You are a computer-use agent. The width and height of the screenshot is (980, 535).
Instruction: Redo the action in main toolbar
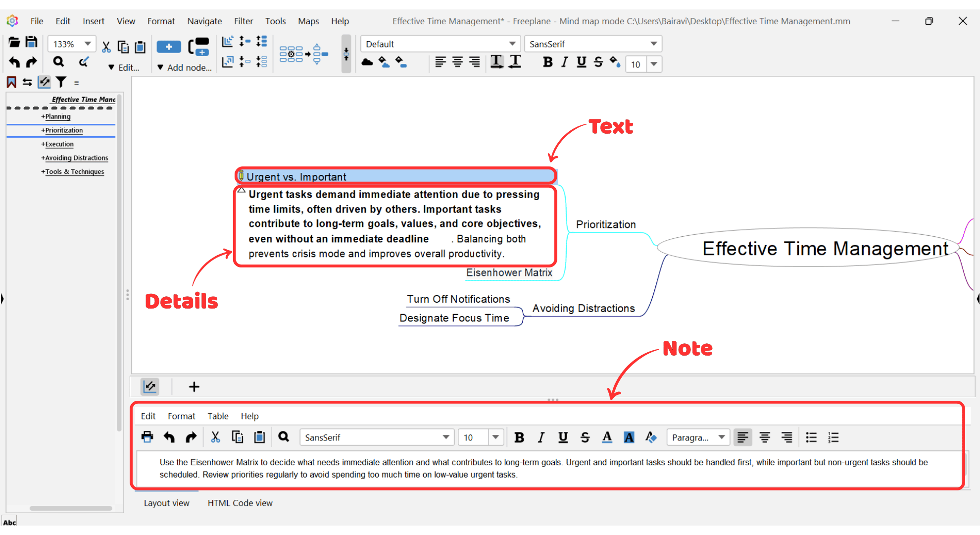[x=31, y=62]
